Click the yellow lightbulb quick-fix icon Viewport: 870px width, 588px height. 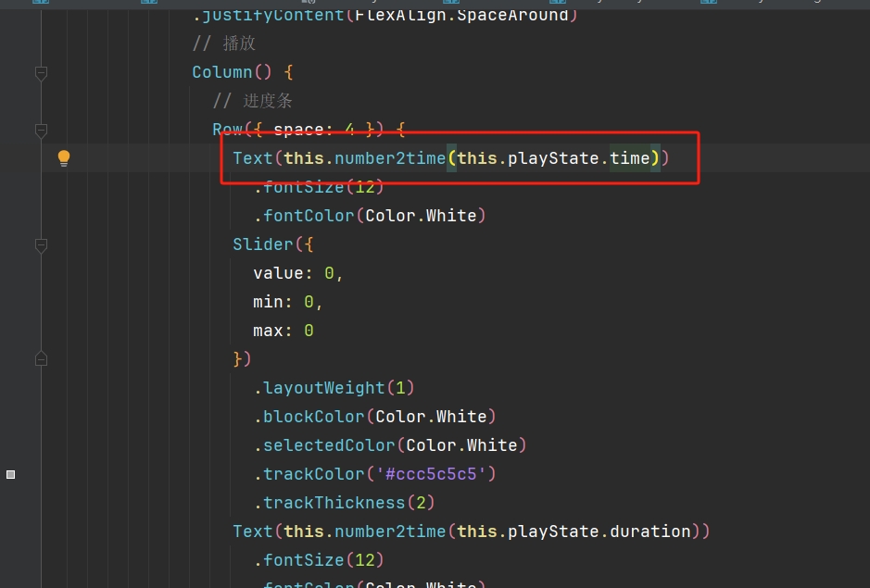pos(64,158)
